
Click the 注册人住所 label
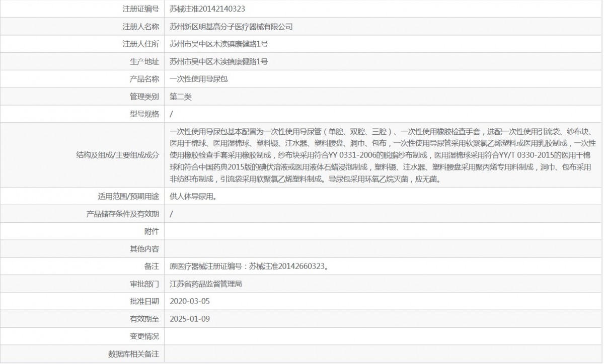140,44
